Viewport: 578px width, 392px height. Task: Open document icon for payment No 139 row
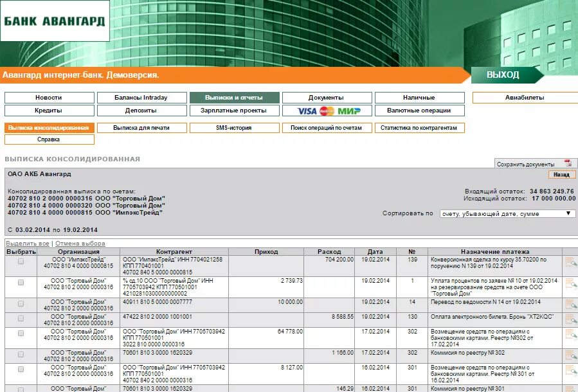(571, 262)
